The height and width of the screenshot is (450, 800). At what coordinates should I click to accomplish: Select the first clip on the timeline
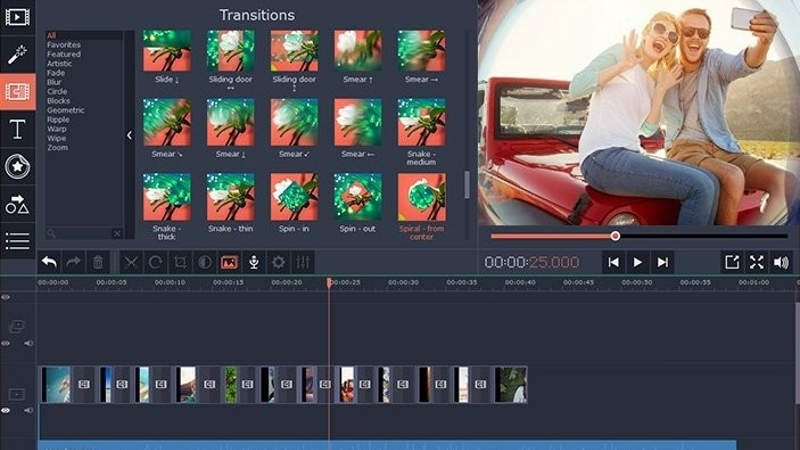tap(56, 385)
